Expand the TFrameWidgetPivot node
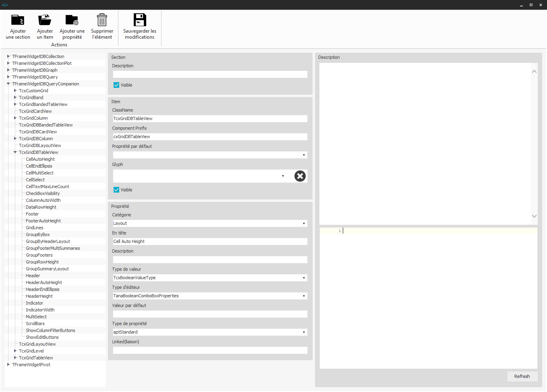 (8, 365)
